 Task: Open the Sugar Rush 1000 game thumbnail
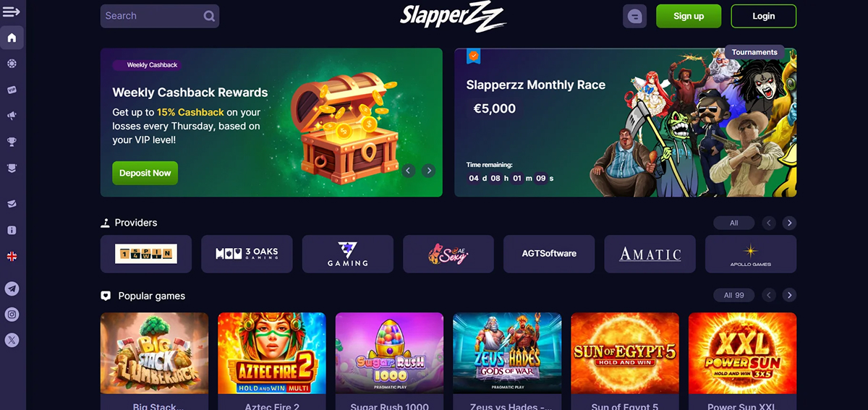(x=389, y=353)
